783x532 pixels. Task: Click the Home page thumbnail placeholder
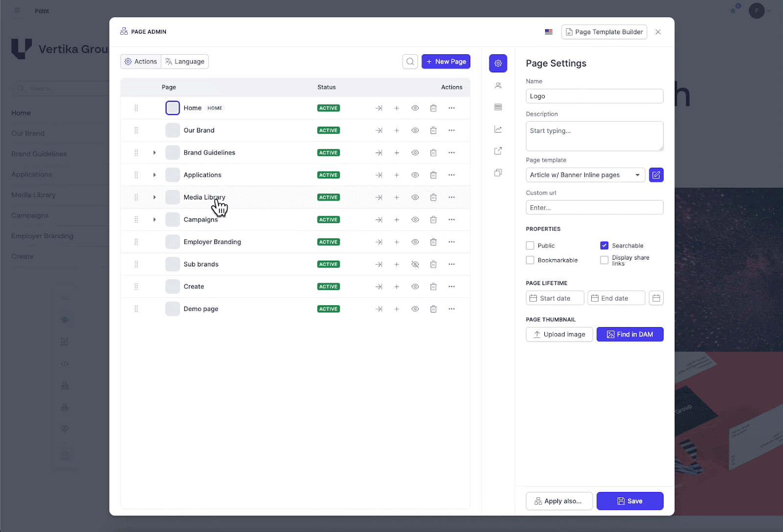click(172, 108)
